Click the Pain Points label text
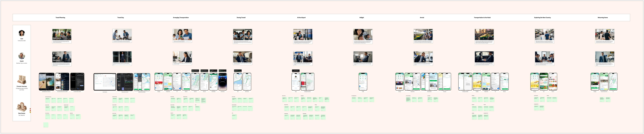This screenshot has width=644, height=134. click(x=22, y=113)
